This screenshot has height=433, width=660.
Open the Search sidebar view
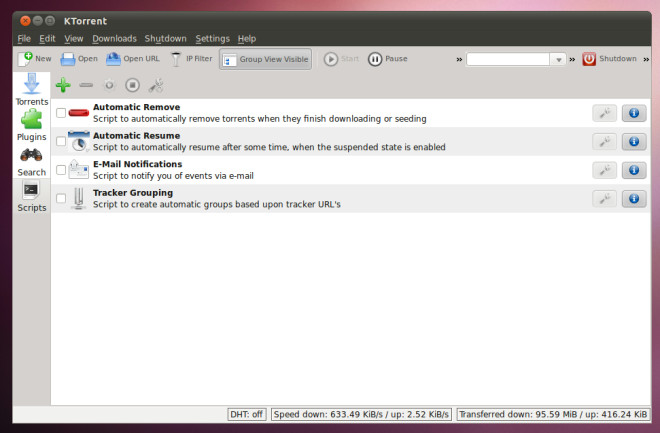[x=32, y=162]
